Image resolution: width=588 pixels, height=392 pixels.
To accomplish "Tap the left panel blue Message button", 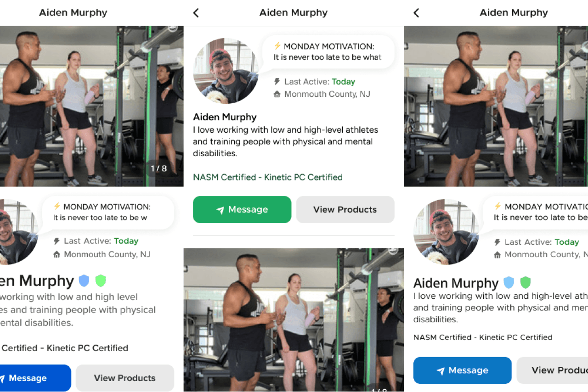I will 35,378.
